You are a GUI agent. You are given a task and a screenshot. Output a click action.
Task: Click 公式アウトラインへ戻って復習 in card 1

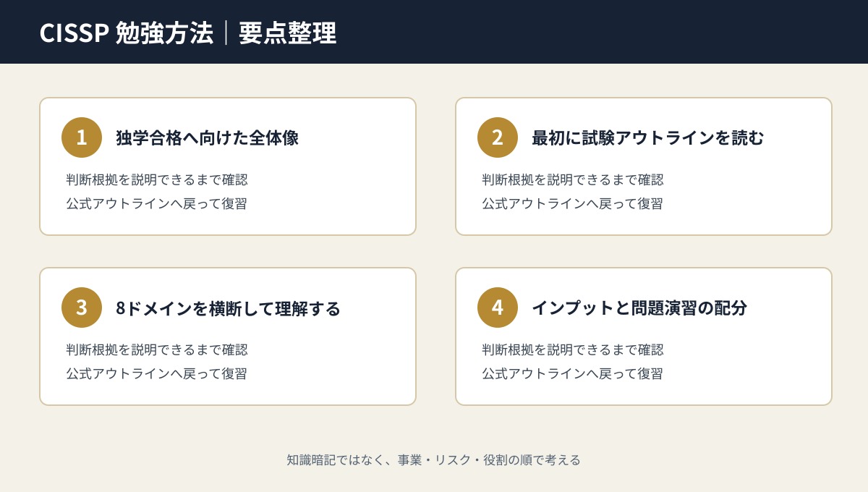156,203
